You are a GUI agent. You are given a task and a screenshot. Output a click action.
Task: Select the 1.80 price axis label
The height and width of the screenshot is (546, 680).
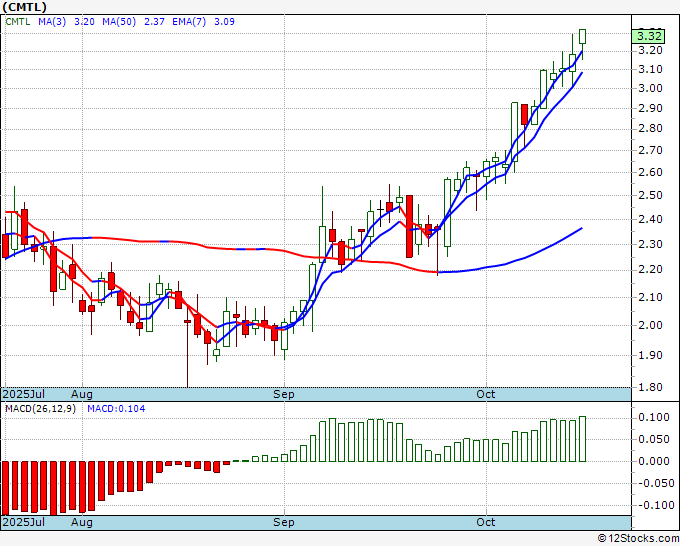[x=651, y=387]
